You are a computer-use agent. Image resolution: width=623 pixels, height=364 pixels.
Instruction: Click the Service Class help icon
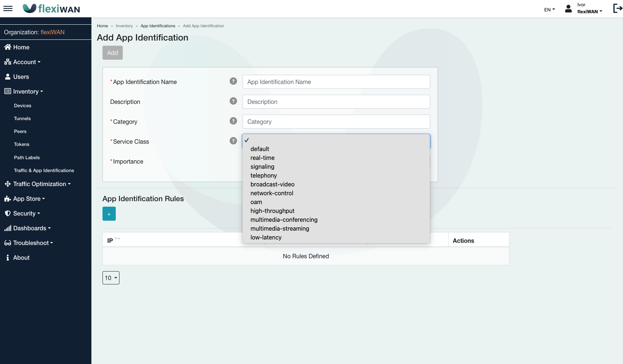pyautogui.click(x=233, y=141)
